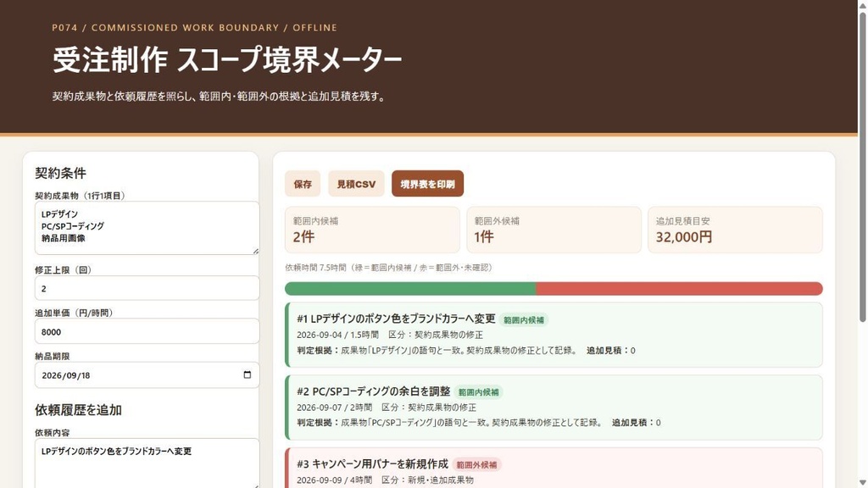The width and height of the screenshot is (868, 488).
Task: Click the 追加単価（円/時間） field
Action: coord(147,331)
